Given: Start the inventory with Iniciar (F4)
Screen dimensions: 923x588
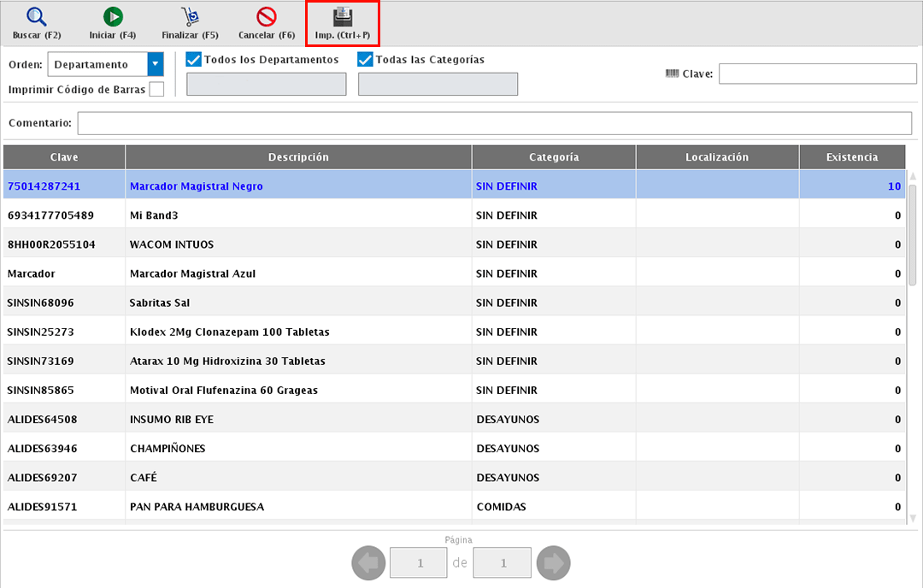Looking at the screenshot, I should click(x=113, y=16).
